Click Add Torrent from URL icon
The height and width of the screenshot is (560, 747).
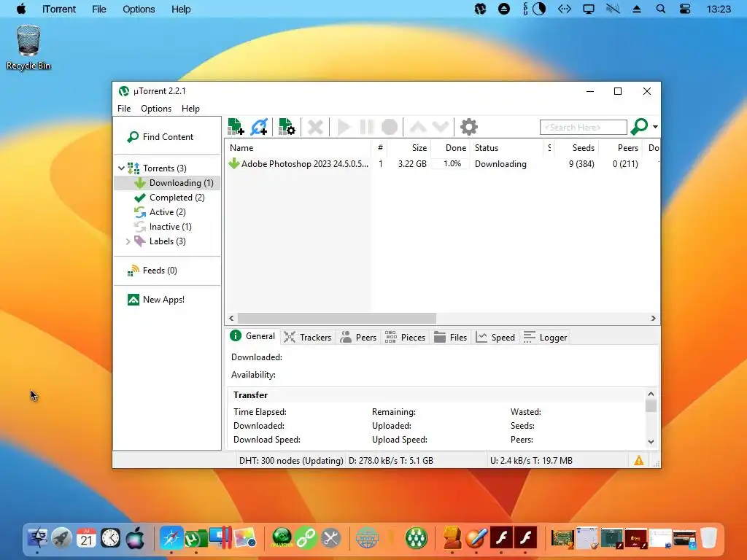click(259, 127)
